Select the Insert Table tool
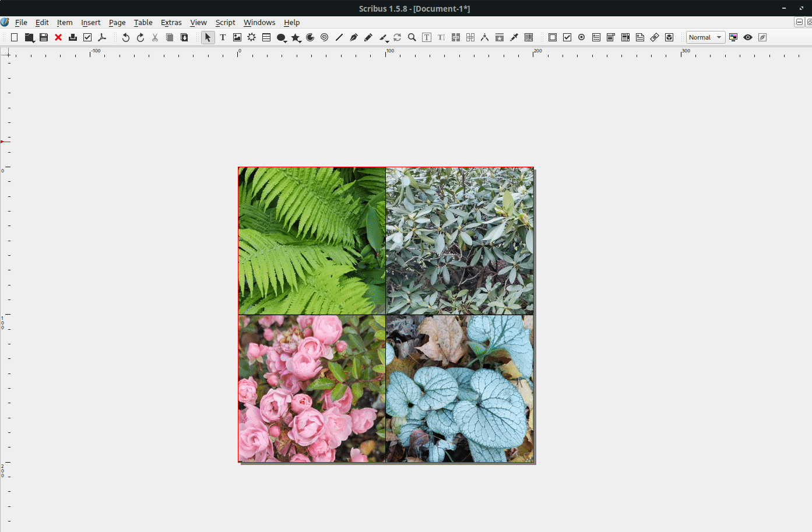This screenshot has width=812, height=532. (266, 37)
